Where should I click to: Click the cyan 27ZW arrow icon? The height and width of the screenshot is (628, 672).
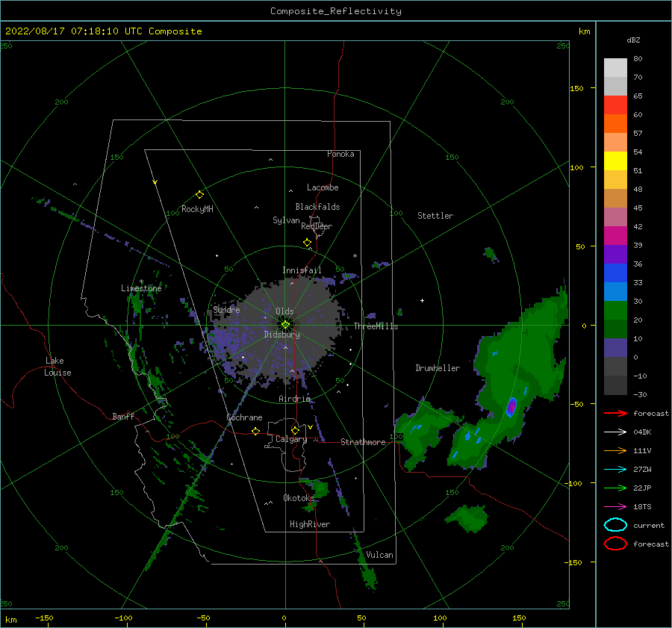tap(615, 469)
